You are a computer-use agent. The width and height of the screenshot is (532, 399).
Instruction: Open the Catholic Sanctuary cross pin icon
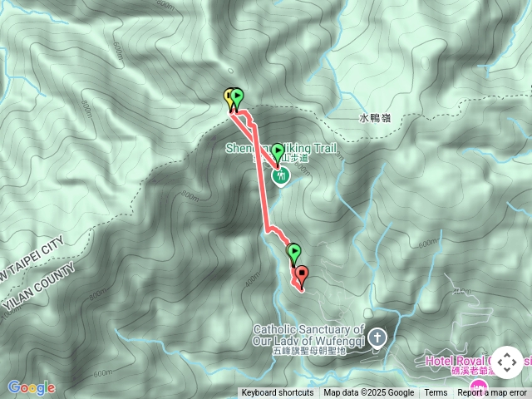377,338
